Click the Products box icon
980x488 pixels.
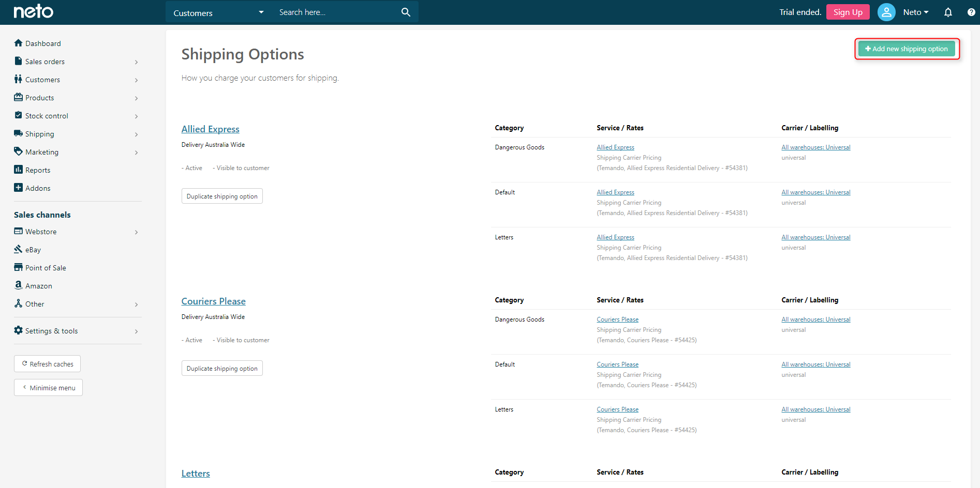click(x=19, y=97)
